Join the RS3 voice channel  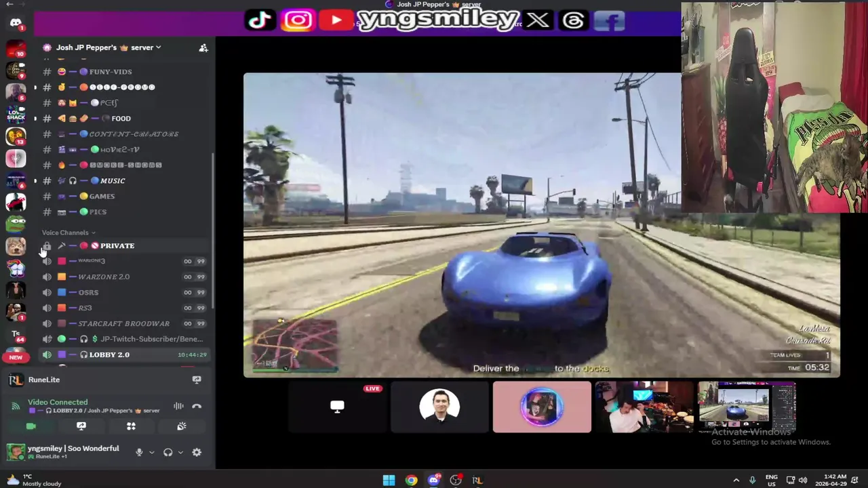(x=123, y=308)
